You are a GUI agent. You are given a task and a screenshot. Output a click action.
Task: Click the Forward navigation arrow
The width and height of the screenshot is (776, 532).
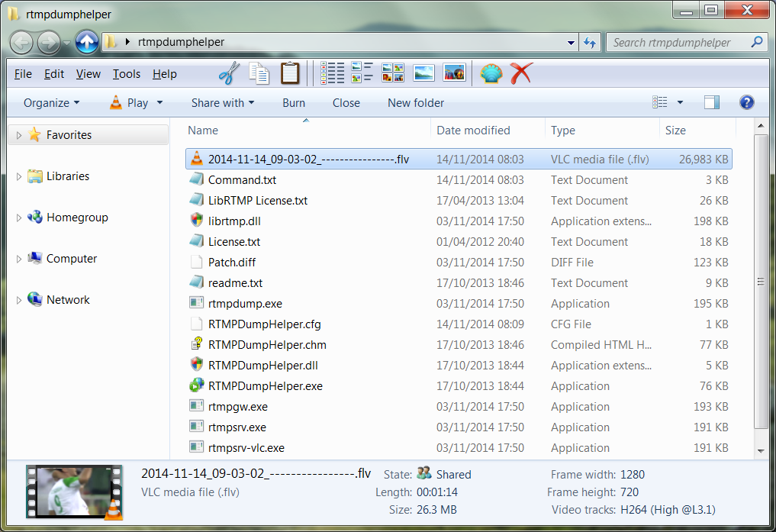[x=49, y=43]
